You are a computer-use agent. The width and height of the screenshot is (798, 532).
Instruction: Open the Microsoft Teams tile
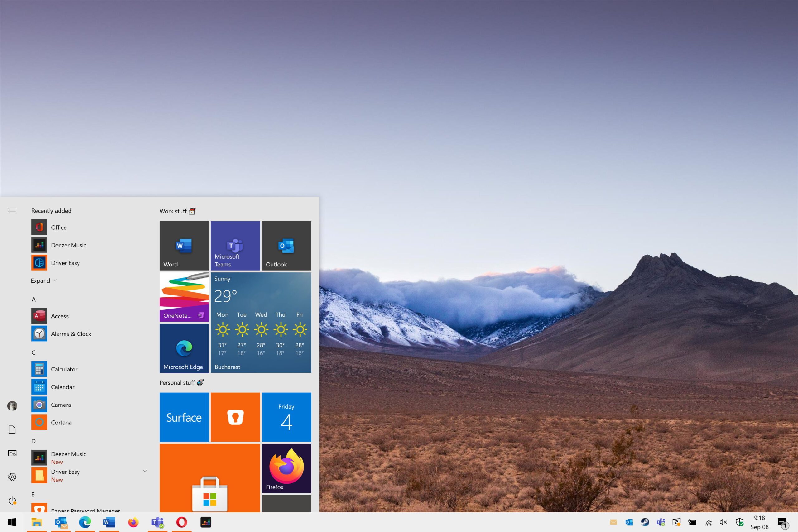(235, 245)
